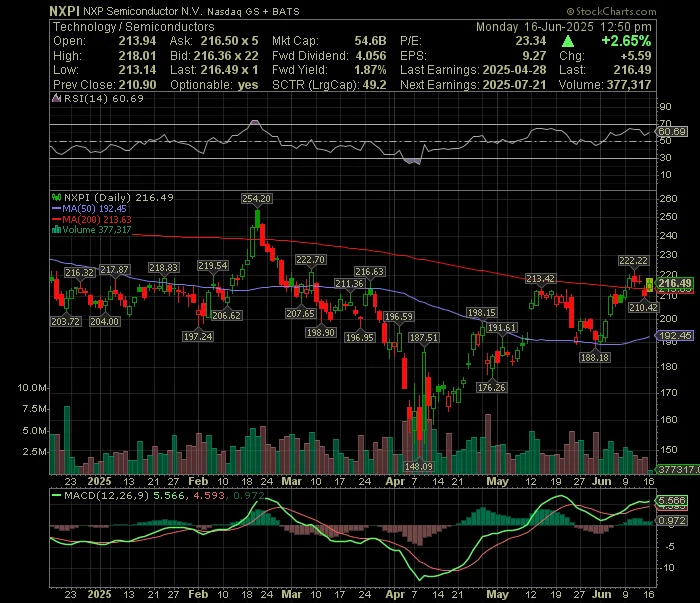
Task: Click the EPS value 9.27
Action: pos(534,56)
